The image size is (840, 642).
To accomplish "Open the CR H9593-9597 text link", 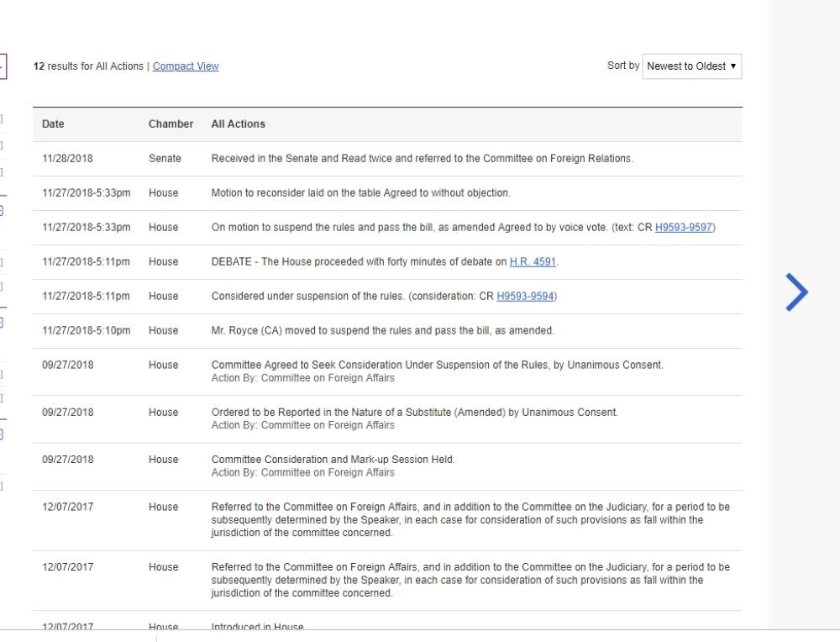I will [684, 228].
